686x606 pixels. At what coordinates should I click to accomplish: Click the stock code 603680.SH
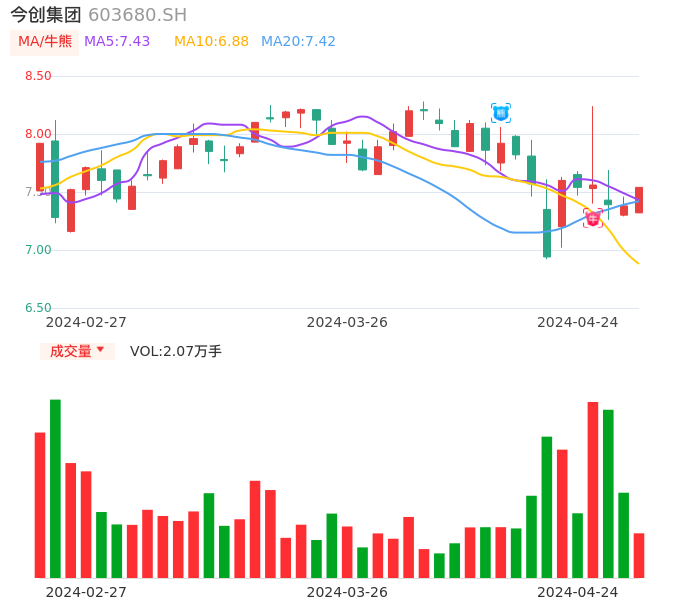(138, 15)
